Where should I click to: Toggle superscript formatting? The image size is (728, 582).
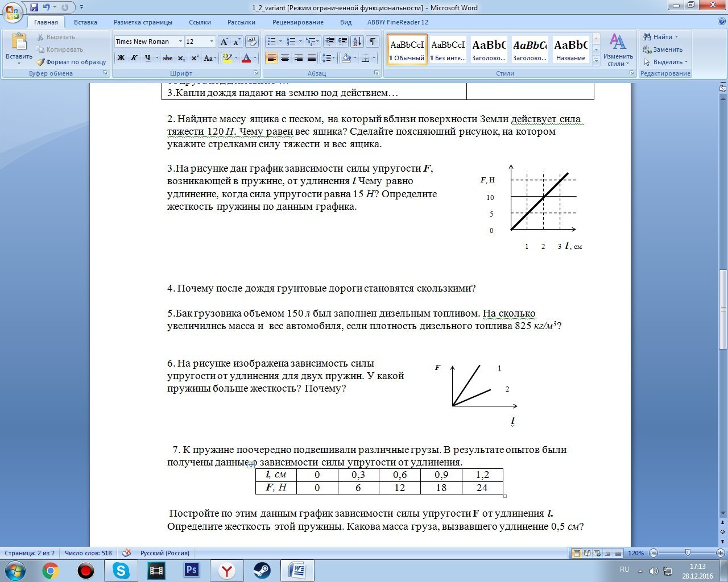[x=195, y=58]
